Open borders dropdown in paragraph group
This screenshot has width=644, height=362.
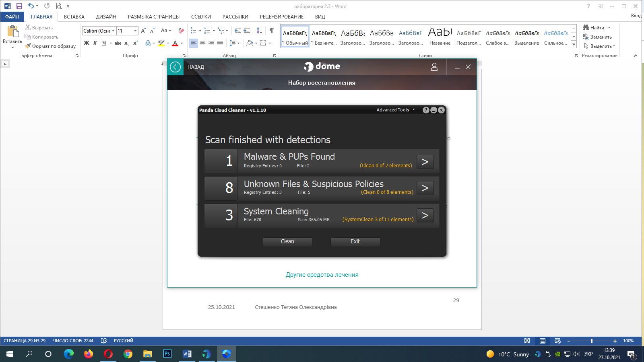[270, 43]
